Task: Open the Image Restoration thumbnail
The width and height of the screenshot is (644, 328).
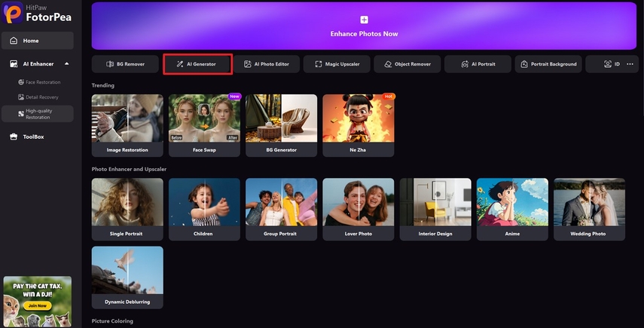Action: 127,125
